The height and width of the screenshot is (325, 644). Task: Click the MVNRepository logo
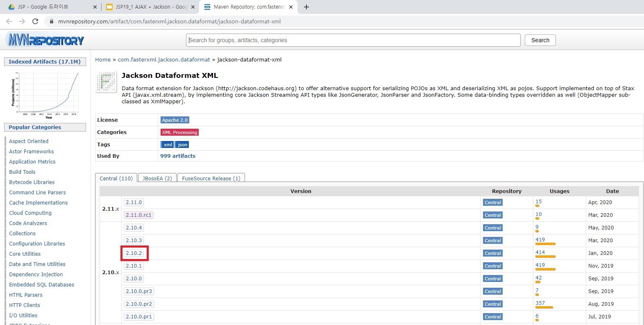point(45,40)
